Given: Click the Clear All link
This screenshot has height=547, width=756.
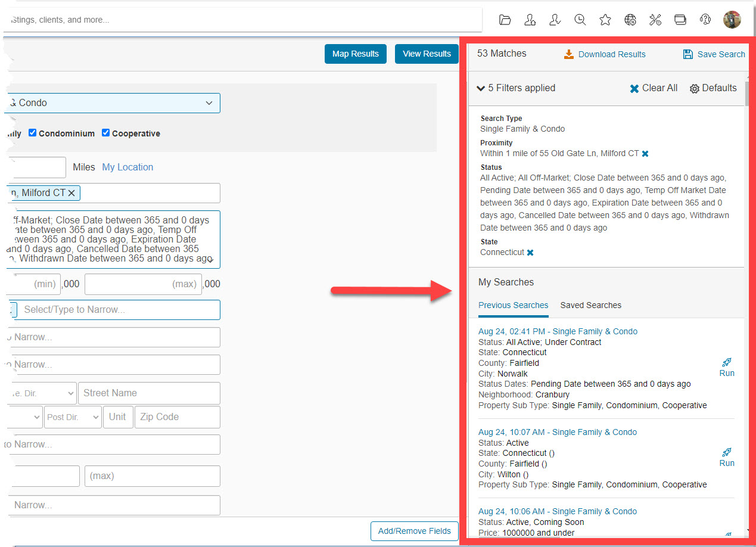Looking at the screenshot, I should [x=659, y=88].
